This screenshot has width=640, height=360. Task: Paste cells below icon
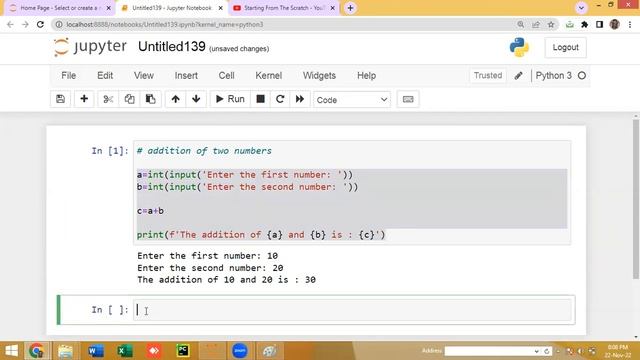pyautogui.click(x=151, y=99)
